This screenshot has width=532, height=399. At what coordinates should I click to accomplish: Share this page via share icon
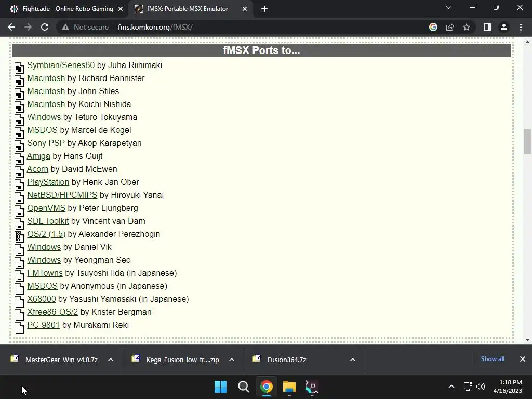450,27
